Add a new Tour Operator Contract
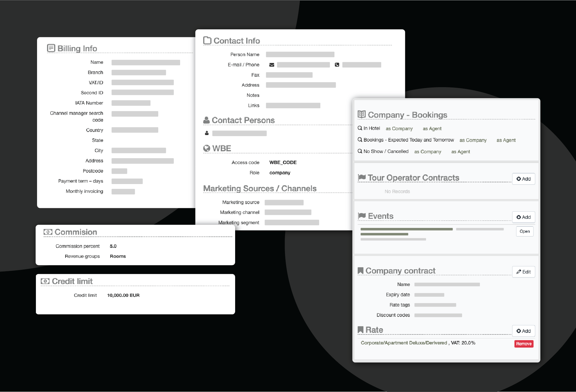The height and width of the screenshot is (392, 576). click(x=523, y=179)
